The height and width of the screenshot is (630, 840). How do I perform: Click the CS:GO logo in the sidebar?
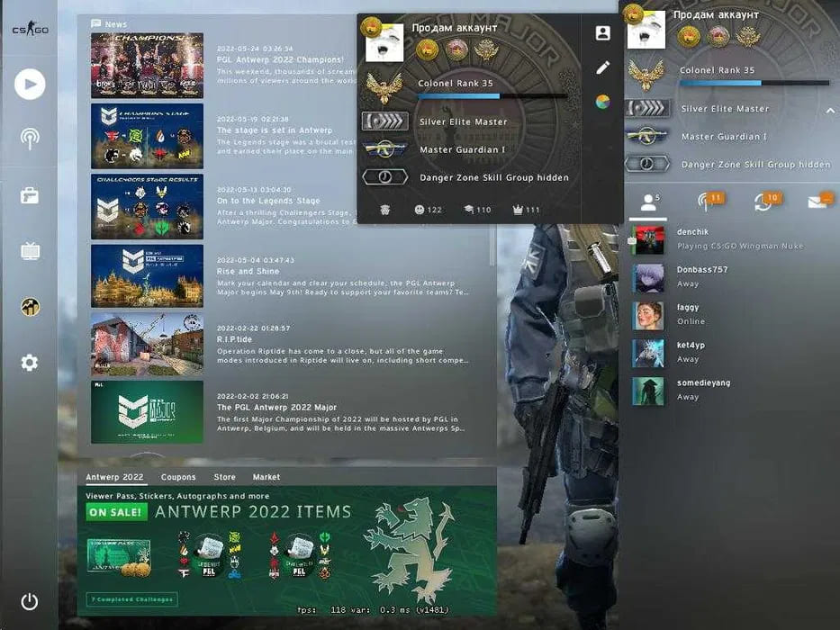tap(30, 28)
